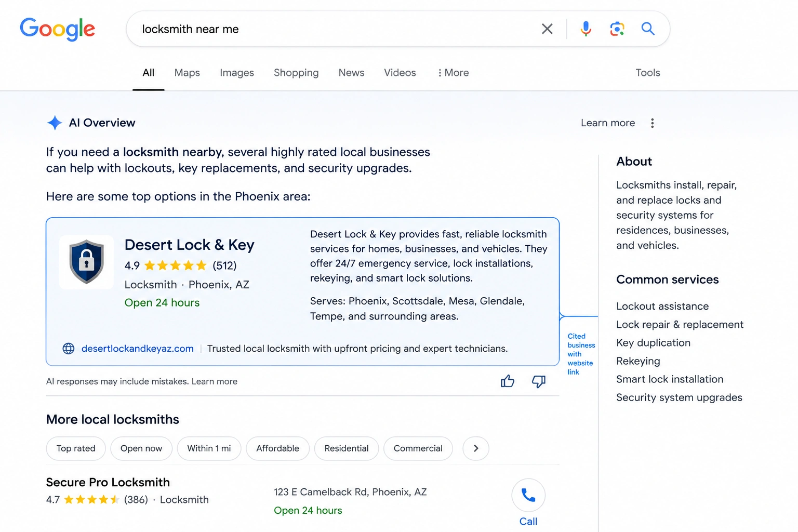Submit search with magnifying glass icon
This screenshot has height=532, width=798.
tap(648, 29)
